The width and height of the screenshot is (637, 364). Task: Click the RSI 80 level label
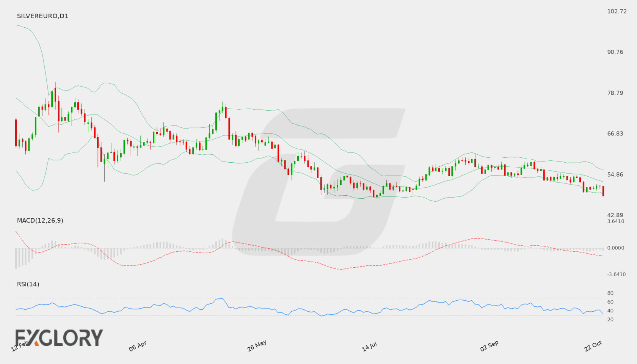pos(610,293)
